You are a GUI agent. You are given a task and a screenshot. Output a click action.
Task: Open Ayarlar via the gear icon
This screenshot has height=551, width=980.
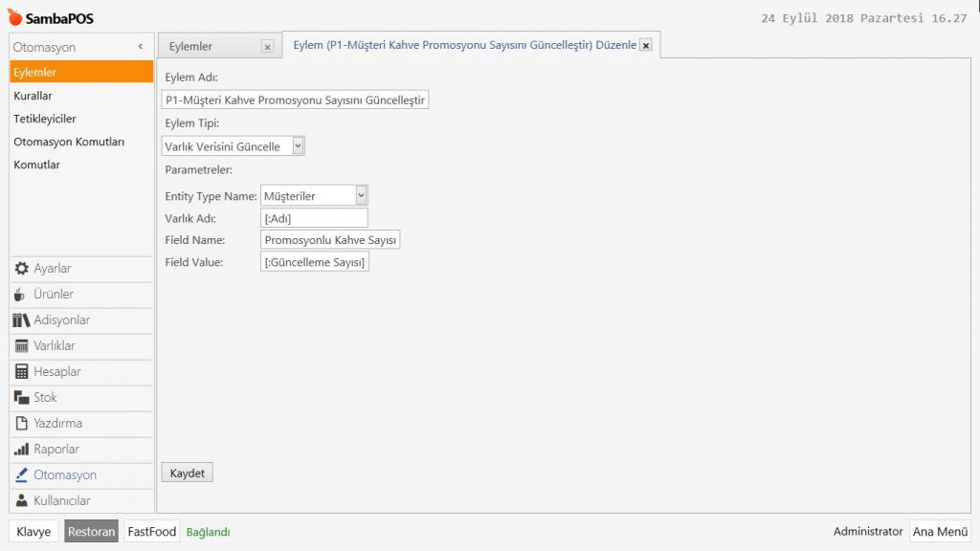(21, 269)
